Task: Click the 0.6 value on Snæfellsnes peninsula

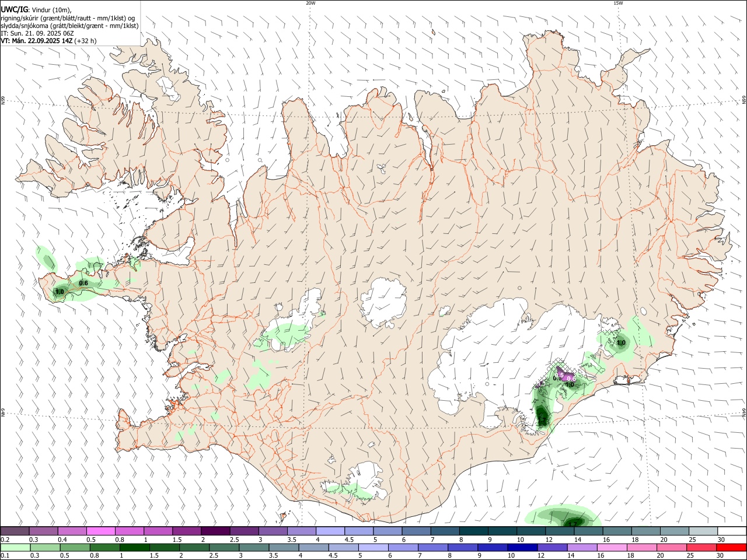Action: click(83, 283)
